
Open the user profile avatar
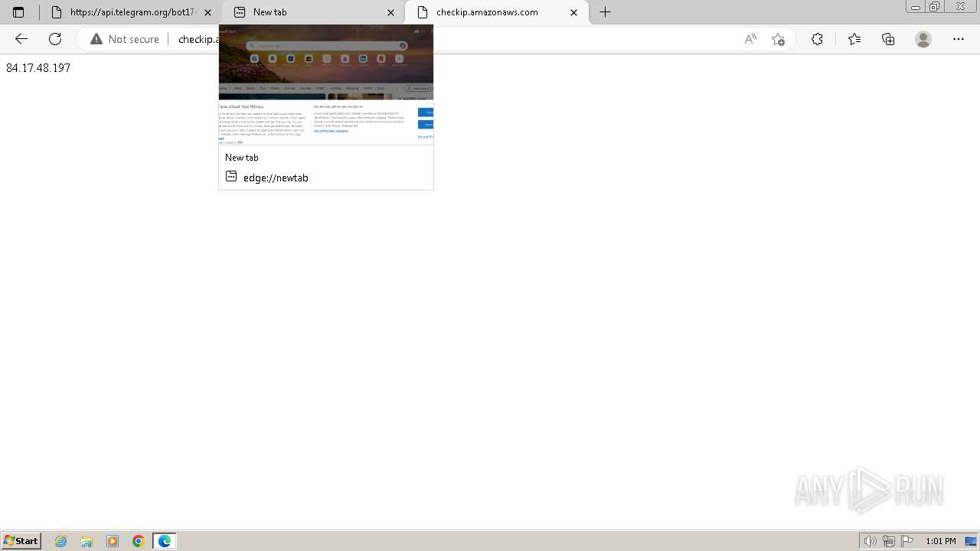pos(923,39)
